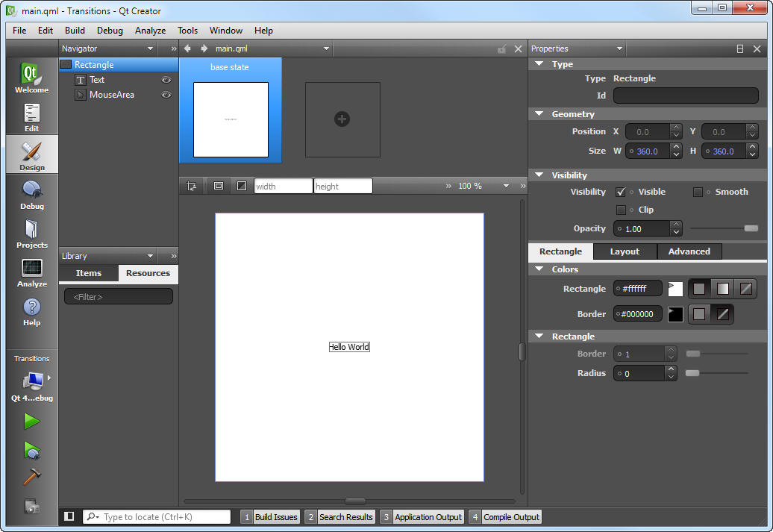Open the Properties panel dropdown
This screenshot has width=773, height=532.
pos(620,48)
